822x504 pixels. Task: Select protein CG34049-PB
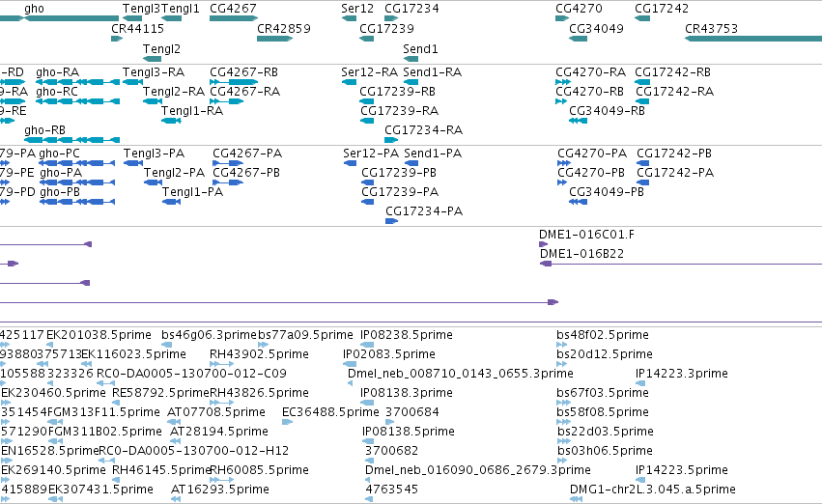click(607, 192)
